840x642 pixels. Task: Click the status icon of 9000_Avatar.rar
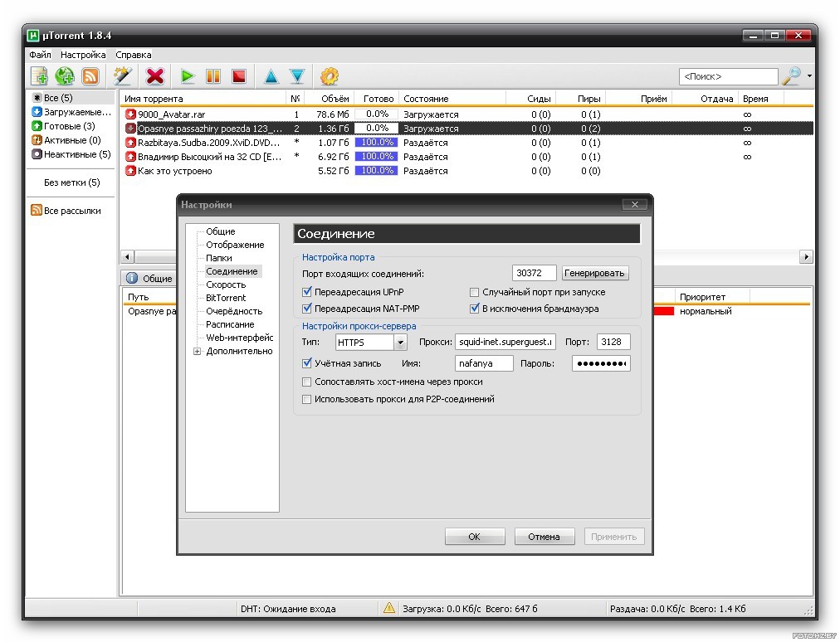tap(130, 114)
